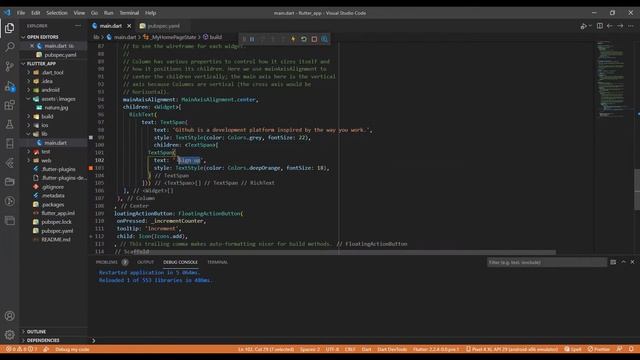Click the Pixel 4 XL device selector

(x=512, y=349)
